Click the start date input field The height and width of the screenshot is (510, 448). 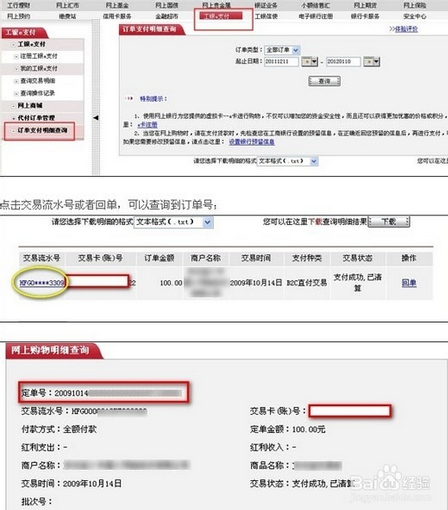(281, 62)
